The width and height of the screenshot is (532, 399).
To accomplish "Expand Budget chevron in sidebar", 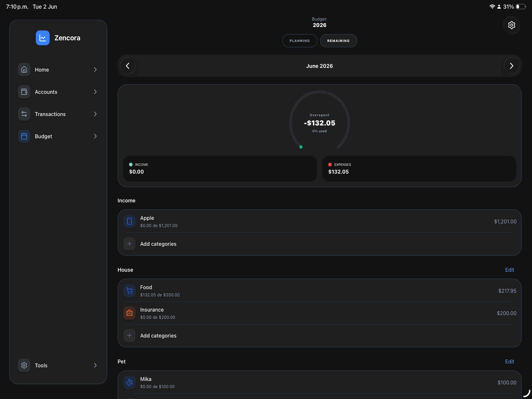I will pos(95,136).
